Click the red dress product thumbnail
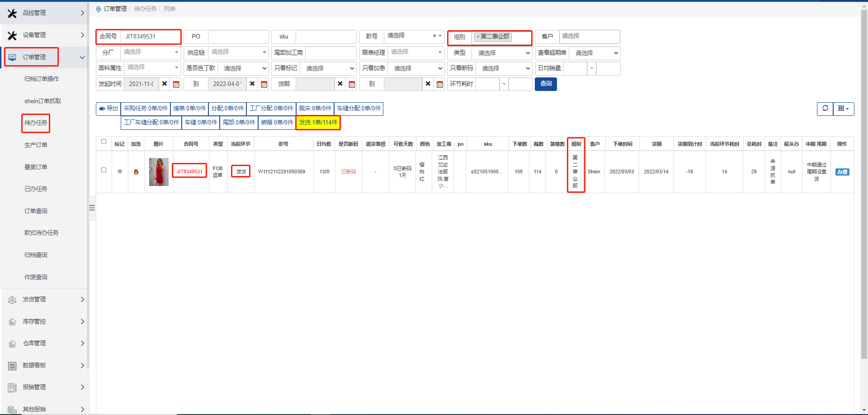 [x=159, y=172]
